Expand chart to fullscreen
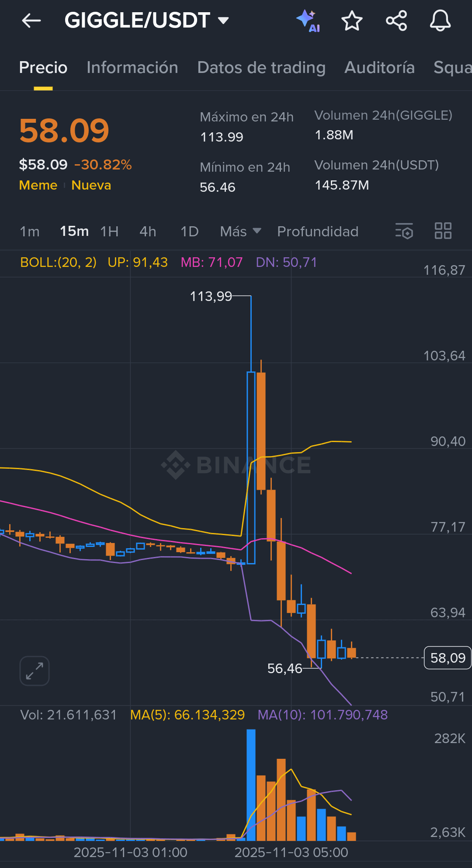This screenshot has height=868, width=472. 35,671
